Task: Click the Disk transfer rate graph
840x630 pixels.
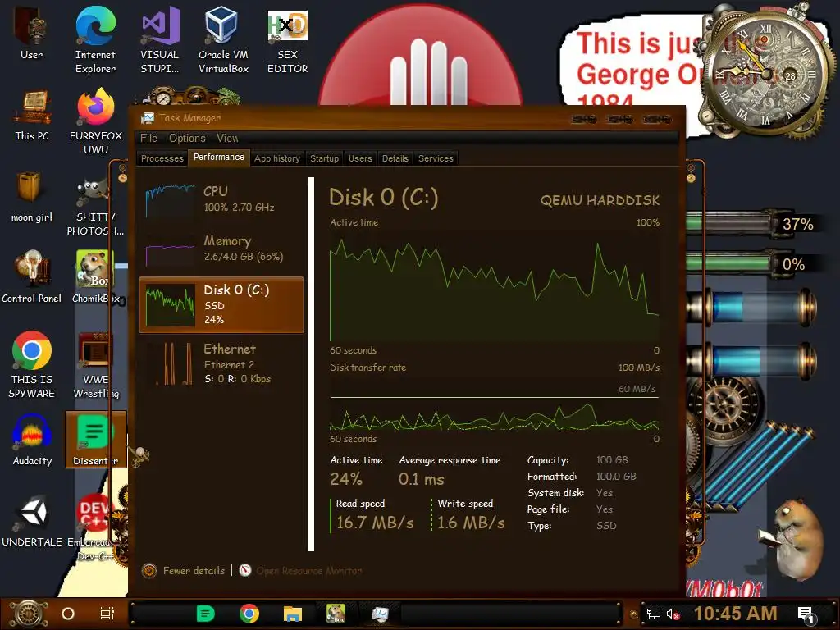Action: click(x=495, y=413)
